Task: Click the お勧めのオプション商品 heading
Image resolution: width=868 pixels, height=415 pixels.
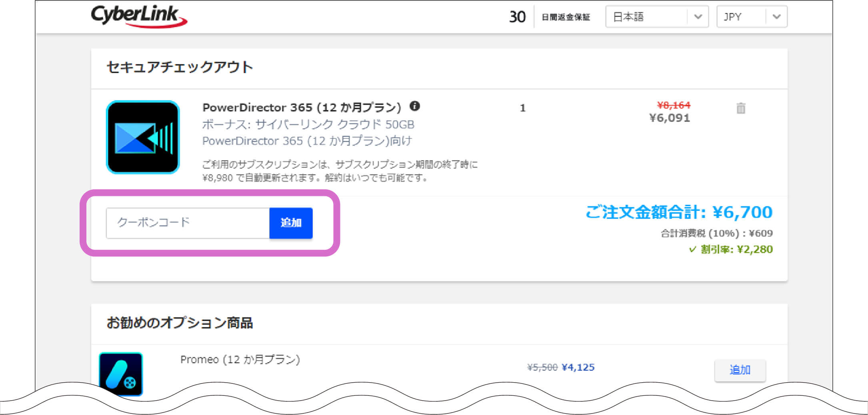Action: pyautogui.click(x=180, y=323)
